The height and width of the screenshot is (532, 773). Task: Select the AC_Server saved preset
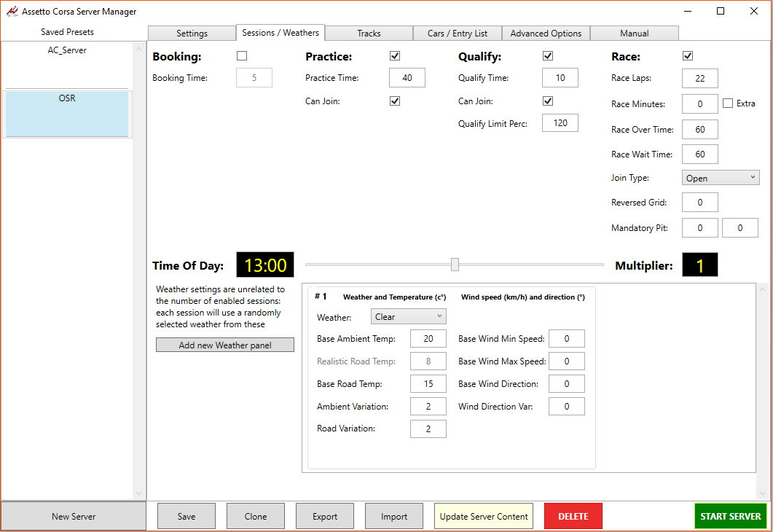[67, 65]
